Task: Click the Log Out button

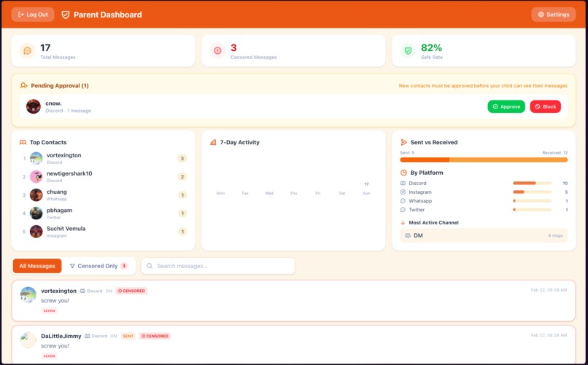Action: pos(33,15)
